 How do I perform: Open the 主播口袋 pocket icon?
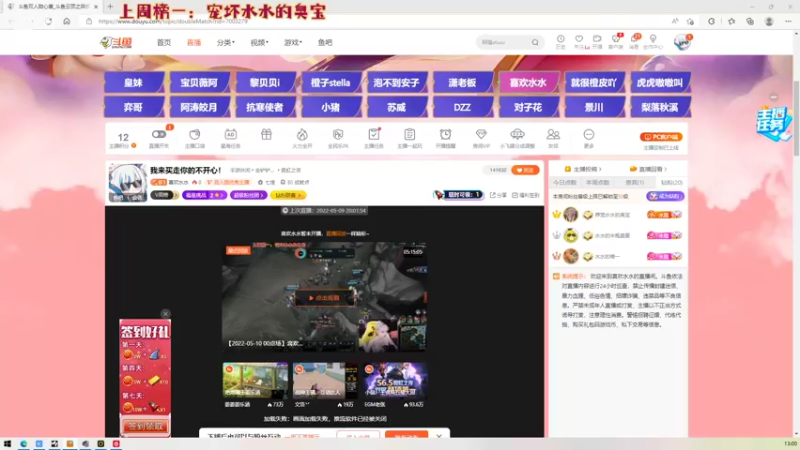pos(194,135)
